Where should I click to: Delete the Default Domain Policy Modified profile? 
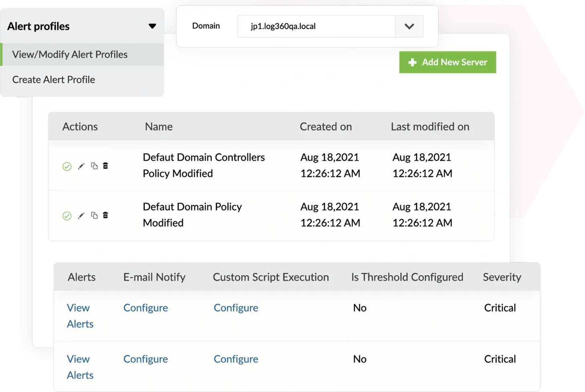tap(105, 215)
